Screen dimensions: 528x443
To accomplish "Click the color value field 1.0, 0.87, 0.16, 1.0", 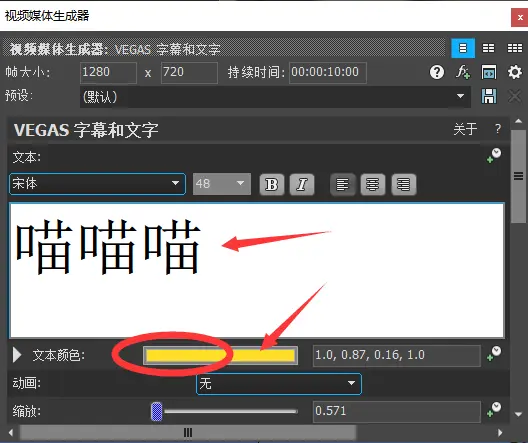I will click(397, 355).
